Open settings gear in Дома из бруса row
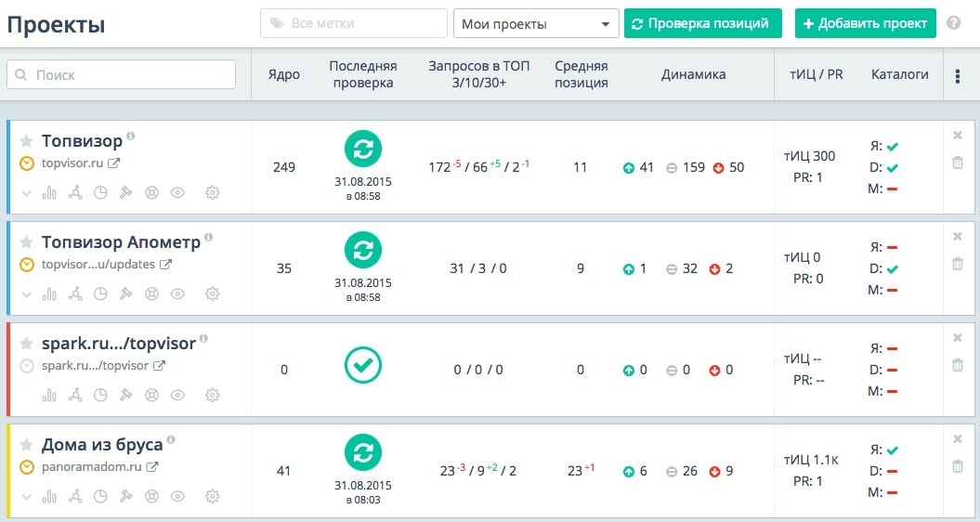The width and height of the screenshot is (980, 522). (x=213, y=496)
